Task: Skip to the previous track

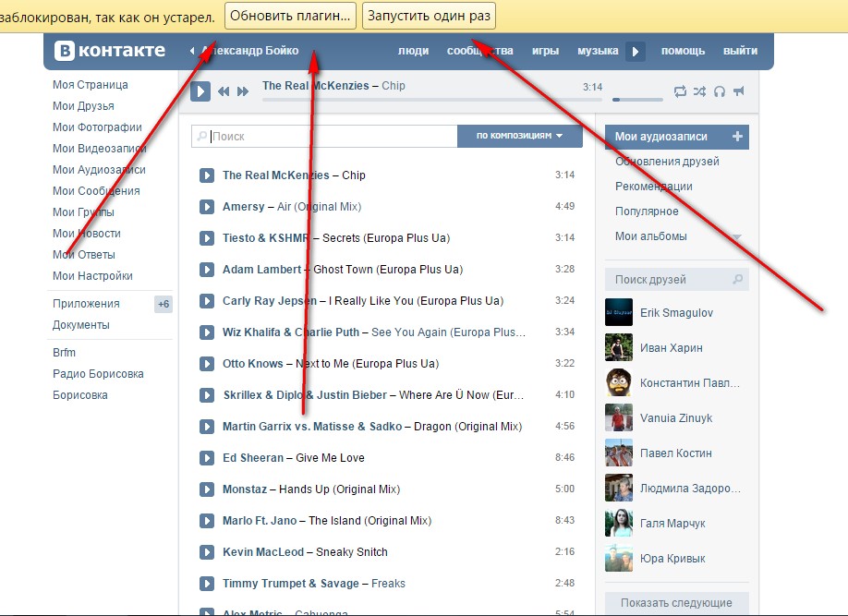Action: click(224, 91)
